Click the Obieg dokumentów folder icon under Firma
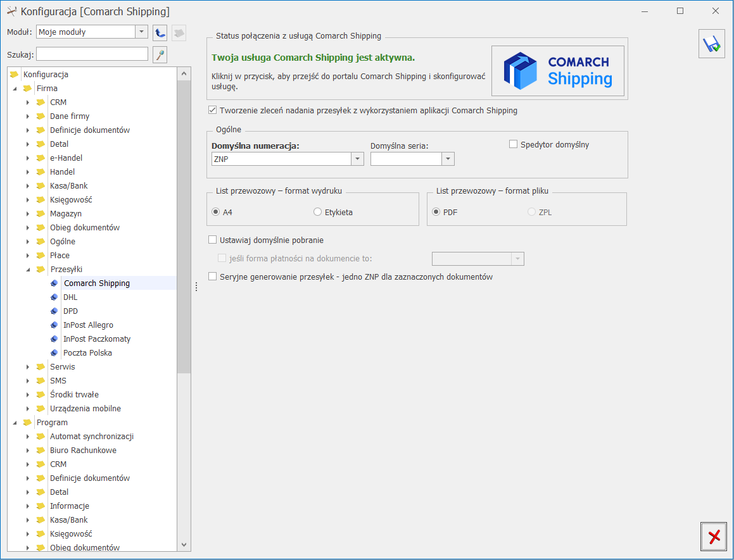This screenshot has width=734, height=560. 41,228
